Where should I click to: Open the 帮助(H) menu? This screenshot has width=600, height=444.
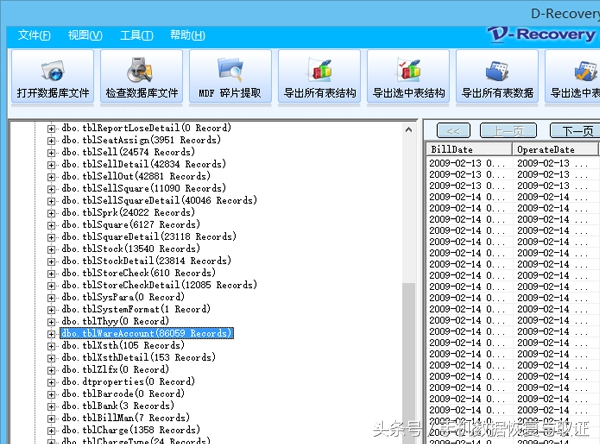tap(188, 36)
